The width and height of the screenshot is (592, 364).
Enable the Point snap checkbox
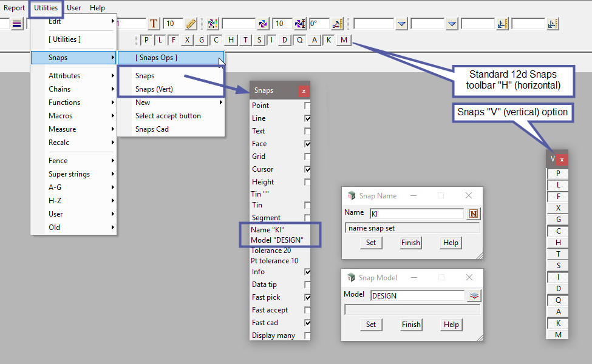click(x=308, y=106)
